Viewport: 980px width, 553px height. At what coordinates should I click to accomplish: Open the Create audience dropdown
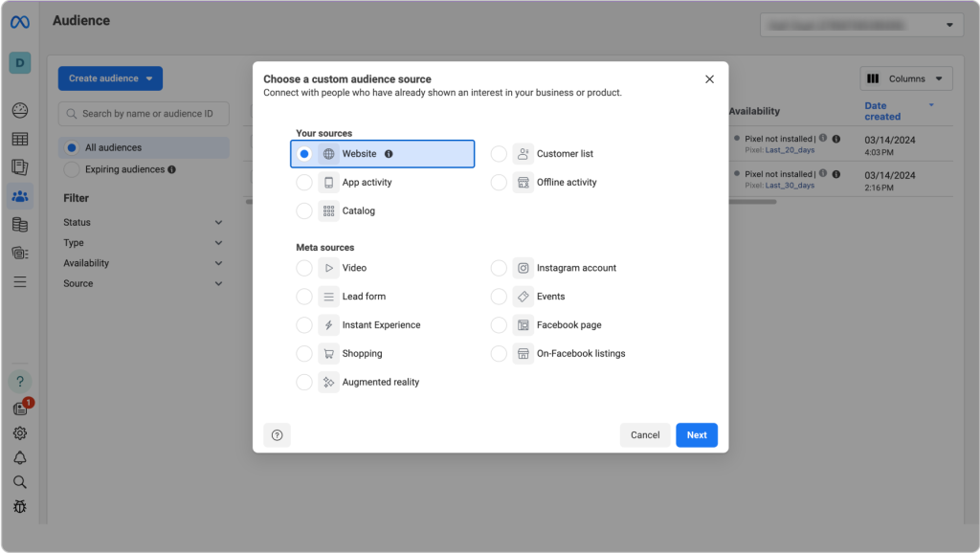111,78
